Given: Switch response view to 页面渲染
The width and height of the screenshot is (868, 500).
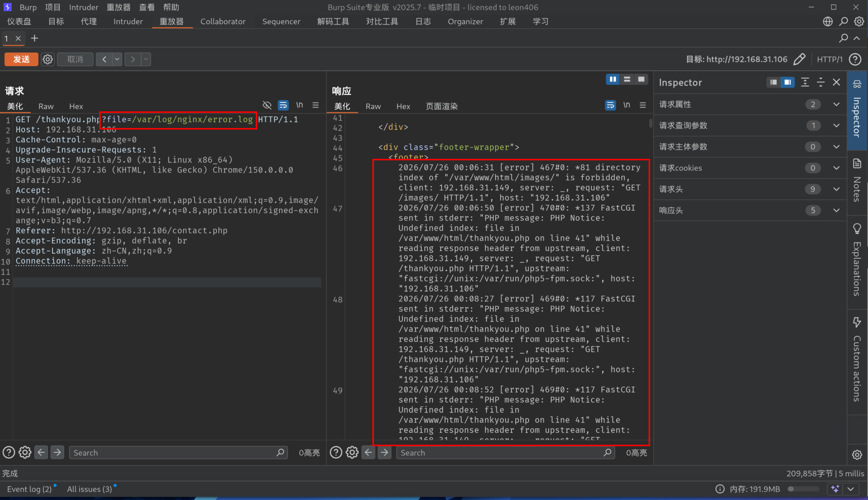Looking at the screenshot, I should [442, 107].
